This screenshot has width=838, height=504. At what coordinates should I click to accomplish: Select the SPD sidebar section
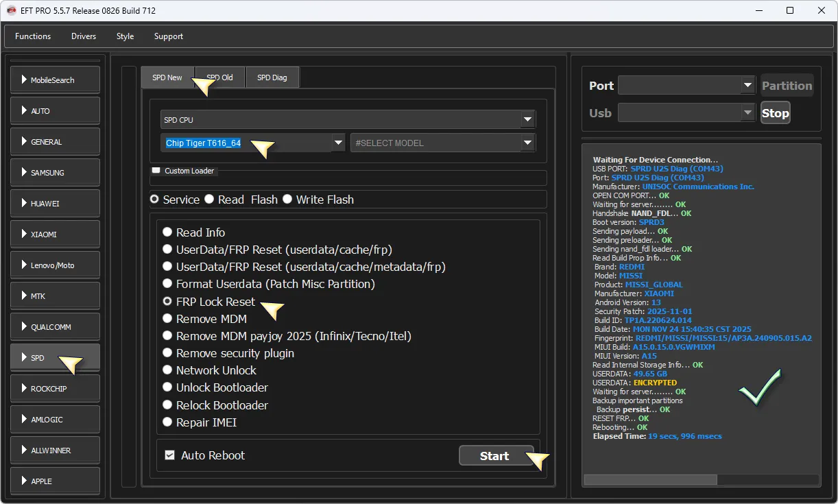(56, 357)
